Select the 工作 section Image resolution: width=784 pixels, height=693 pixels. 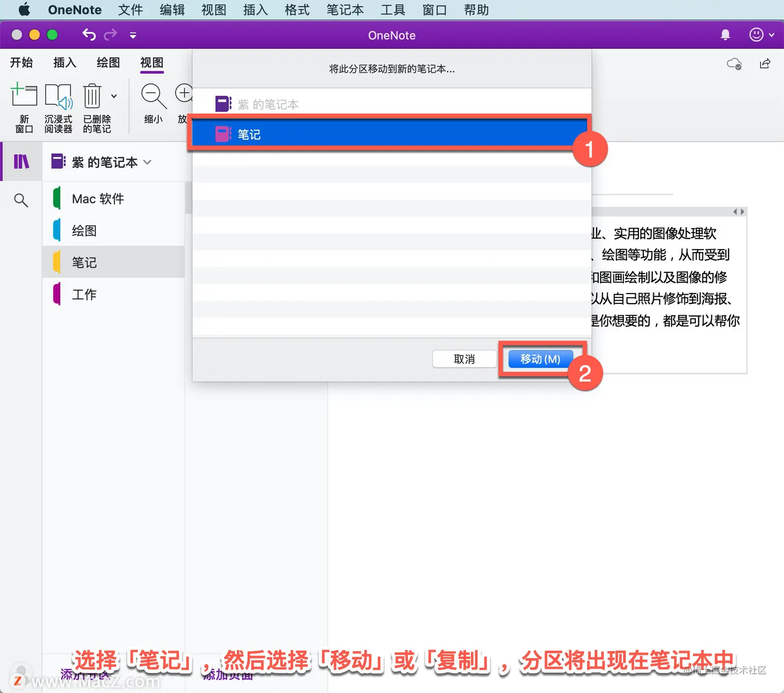pyautogui.click(x=114, y=294)
